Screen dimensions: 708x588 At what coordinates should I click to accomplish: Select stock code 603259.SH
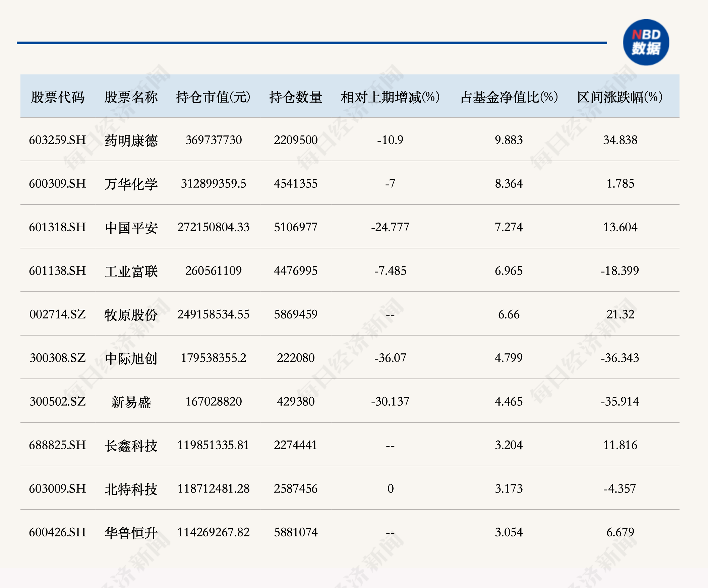[58, 140]
